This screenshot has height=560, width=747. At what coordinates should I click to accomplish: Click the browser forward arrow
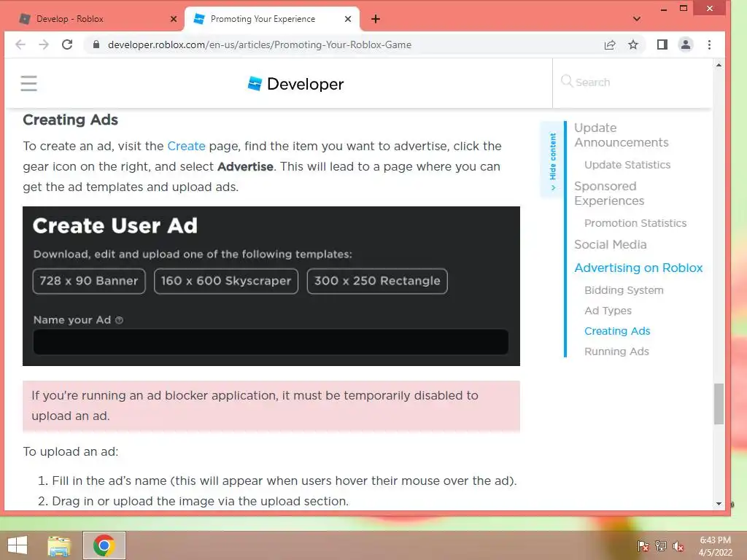pyautogui.click(x=44, y=44)
